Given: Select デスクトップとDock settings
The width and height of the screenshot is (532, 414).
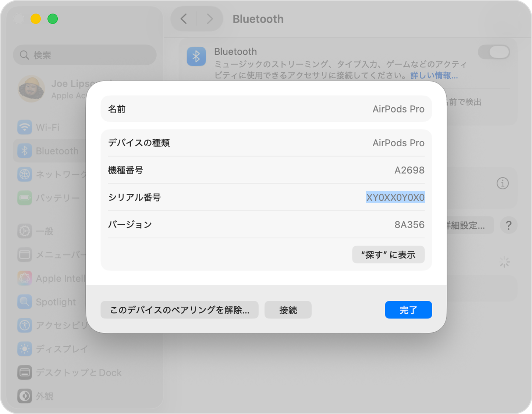Looking at the screenshot, I should point(78,372).
